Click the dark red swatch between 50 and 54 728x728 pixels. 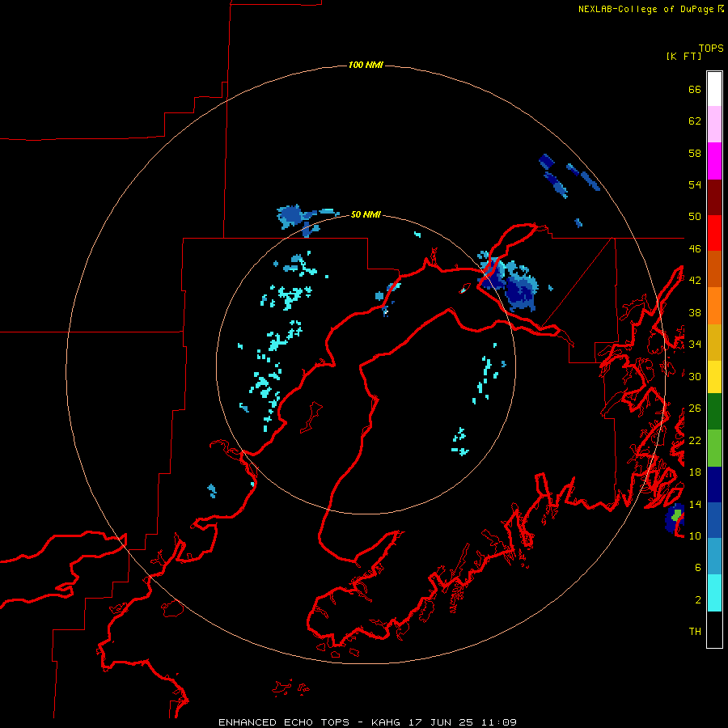coord(714,197)
